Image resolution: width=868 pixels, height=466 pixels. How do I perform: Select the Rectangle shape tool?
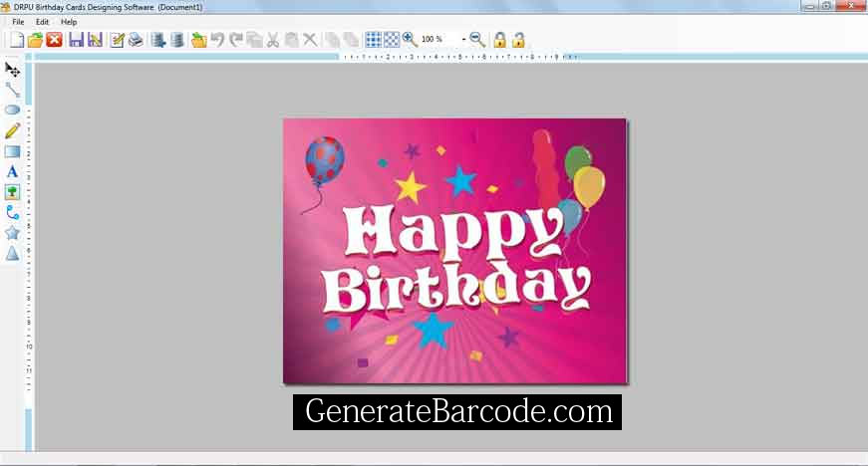tap(12, 151)
